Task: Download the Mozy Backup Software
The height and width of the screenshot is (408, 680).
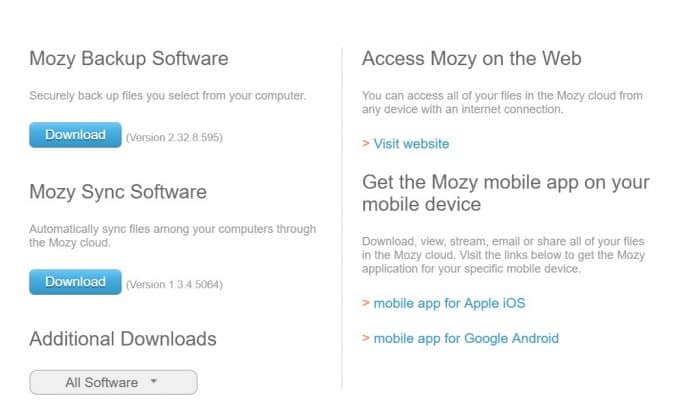Action: [x=75, y=135]
